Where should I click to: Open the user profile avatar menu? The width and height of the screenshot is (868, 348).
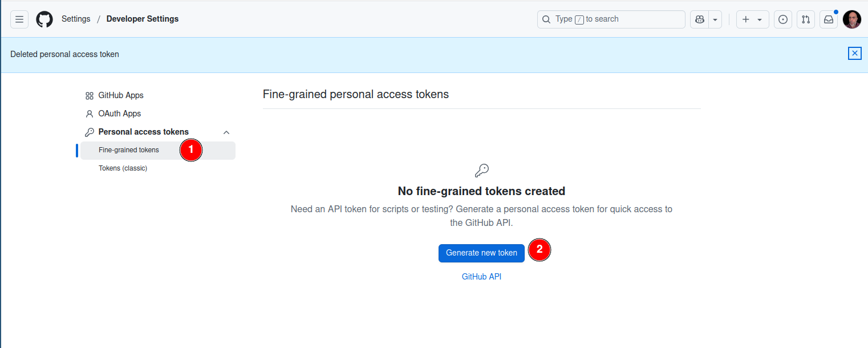[x=852, y=19]
